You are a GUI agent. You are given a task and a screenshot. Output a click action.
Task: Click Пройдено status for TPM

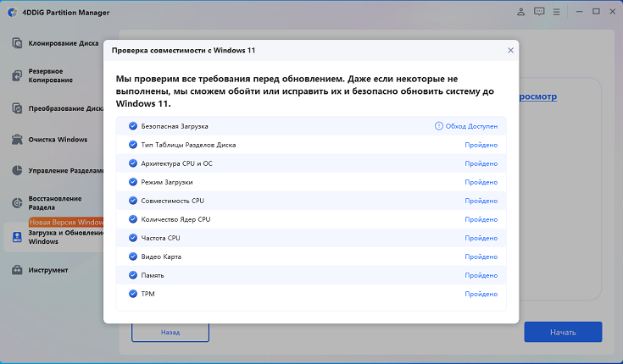tap(481, 294)
